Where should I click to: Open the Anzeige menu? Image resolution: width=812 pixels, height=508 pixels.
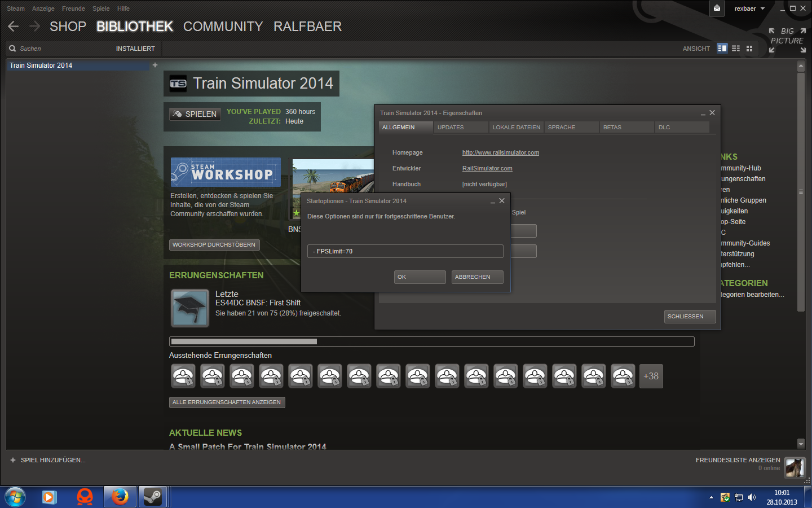coord(43,8)
